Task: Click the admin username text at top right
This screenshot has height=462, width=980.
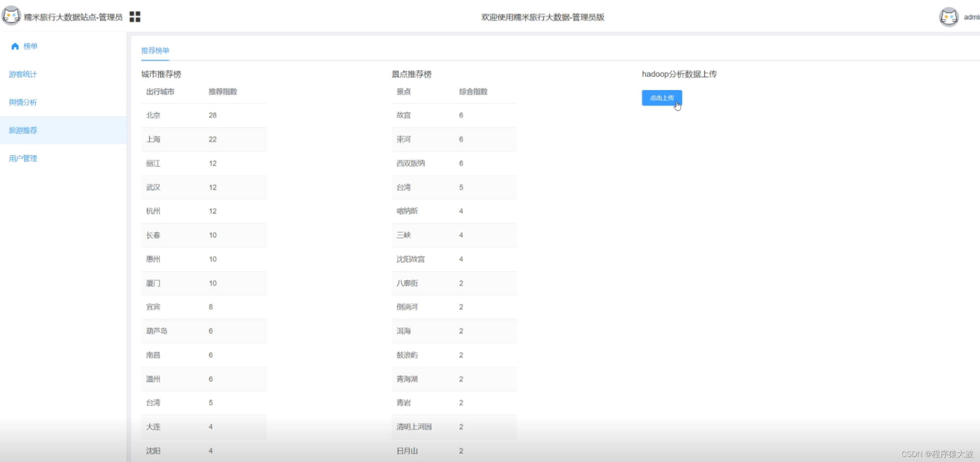Action: [x=972, y=17]
